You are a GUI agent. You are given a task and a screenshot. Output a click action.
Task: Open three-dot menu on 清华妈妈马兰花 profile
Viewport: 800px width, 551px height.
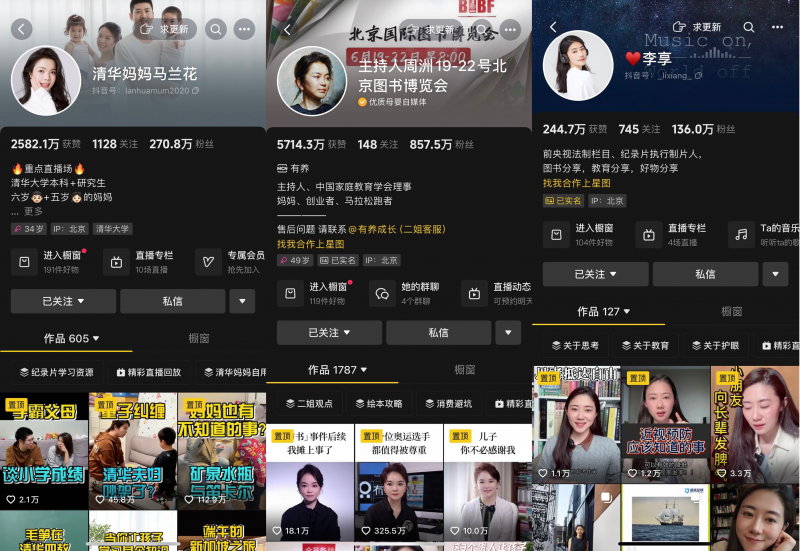tap(244, 29)
